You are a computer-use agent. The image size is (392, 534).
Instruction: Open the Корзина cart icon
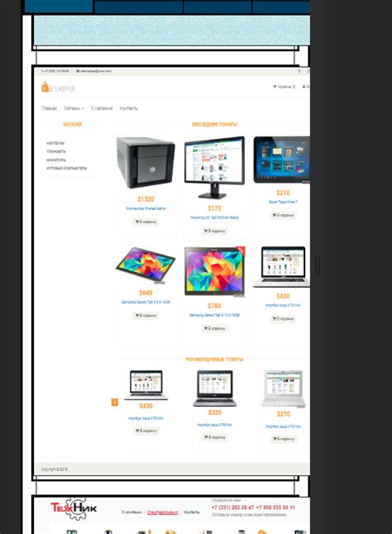(275, 87)
